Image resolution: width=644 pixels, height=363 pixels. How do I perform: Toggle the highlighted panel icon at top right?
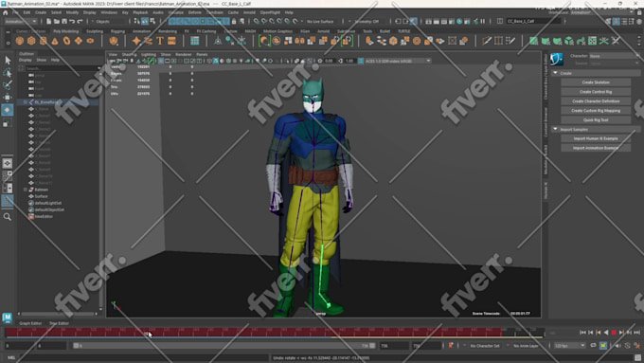pyautogui.click(x=617, y=22)
